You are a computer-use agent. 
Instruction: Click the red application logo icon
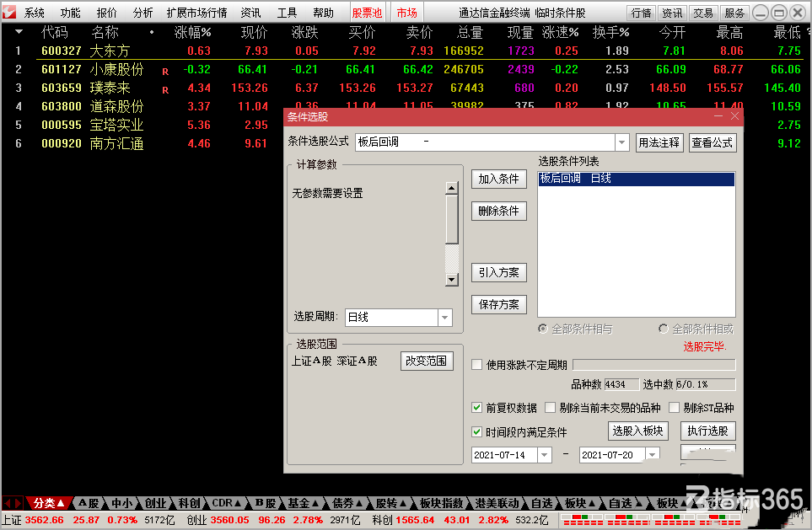[8, 12]
